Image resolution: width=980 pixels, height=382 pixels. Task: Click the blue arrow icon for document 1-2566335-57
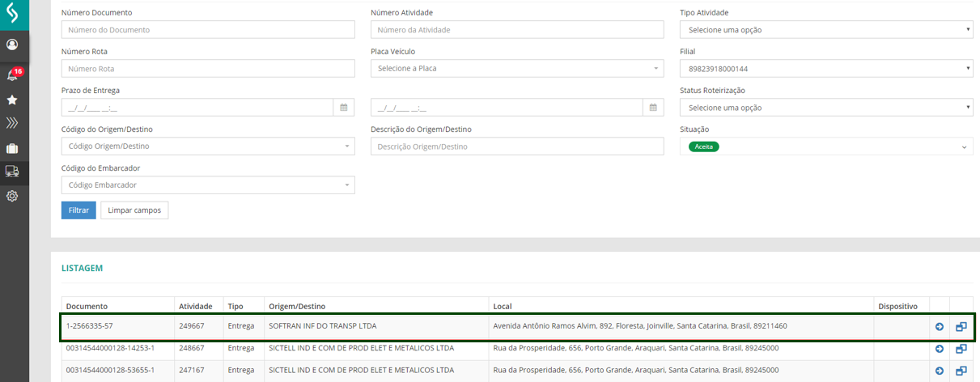pyautogui.click(x=940, y=327)
